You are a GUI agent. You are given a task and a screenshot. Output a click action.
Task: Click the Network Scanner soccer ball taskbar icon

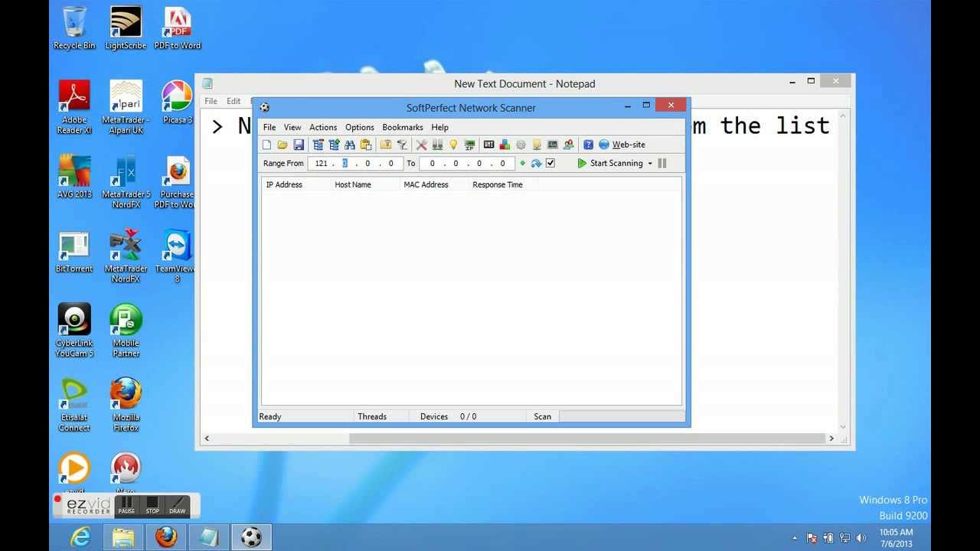click(251, 537)
